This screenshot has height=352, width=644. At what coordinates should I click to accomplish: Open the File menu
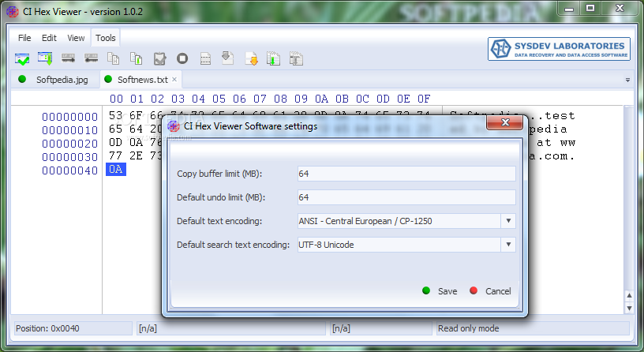[x=24, y=38]
